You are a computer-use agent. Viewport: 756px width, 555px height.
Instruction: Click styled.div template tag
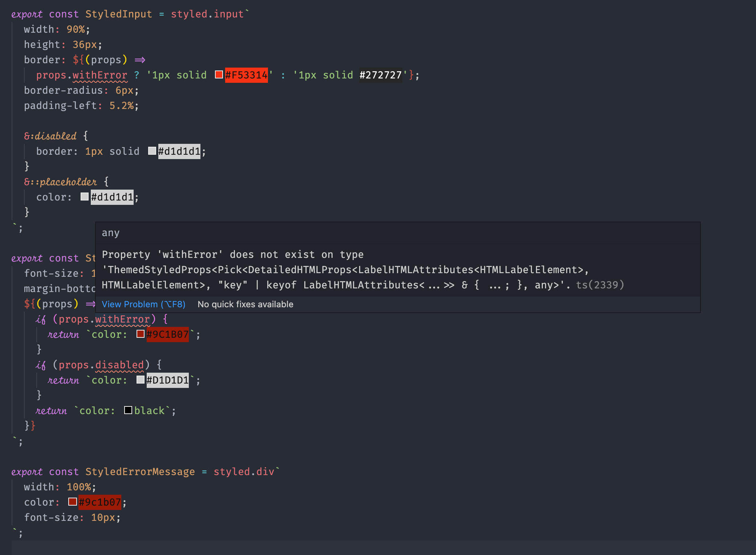pyautogui.click(x=244, y=471)
